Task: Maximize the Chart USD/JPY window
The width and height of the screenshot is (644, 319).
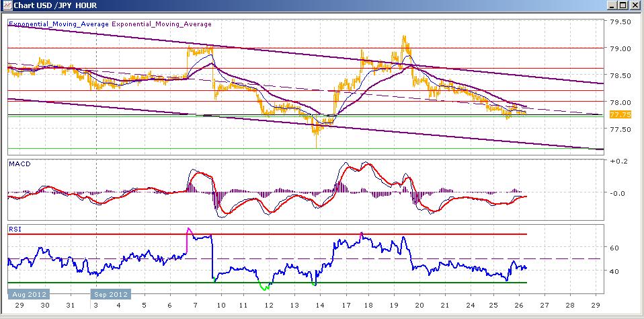Action: click(623, 5)
